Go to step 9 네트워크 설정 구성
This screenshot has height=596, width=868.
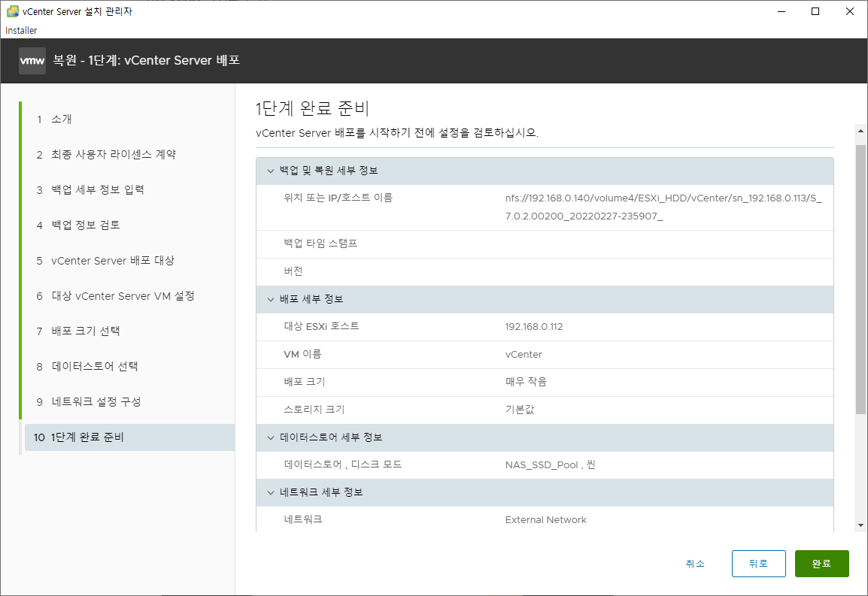89,402
